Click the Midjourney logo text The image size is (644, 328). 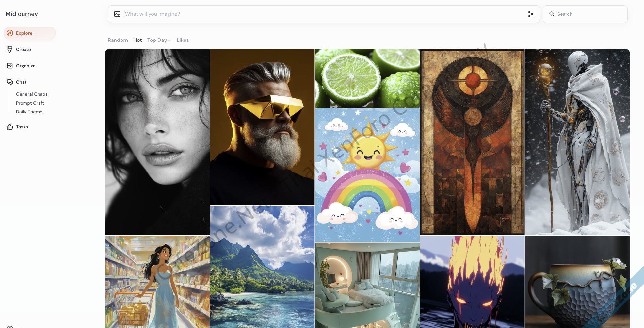pos(22,14)
